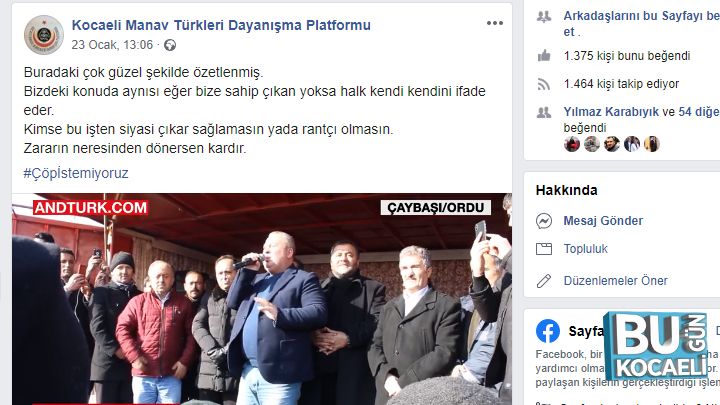This screenshot has height=405, width=720.
Task: Click the Topluluk community icon
Action: 544,249
